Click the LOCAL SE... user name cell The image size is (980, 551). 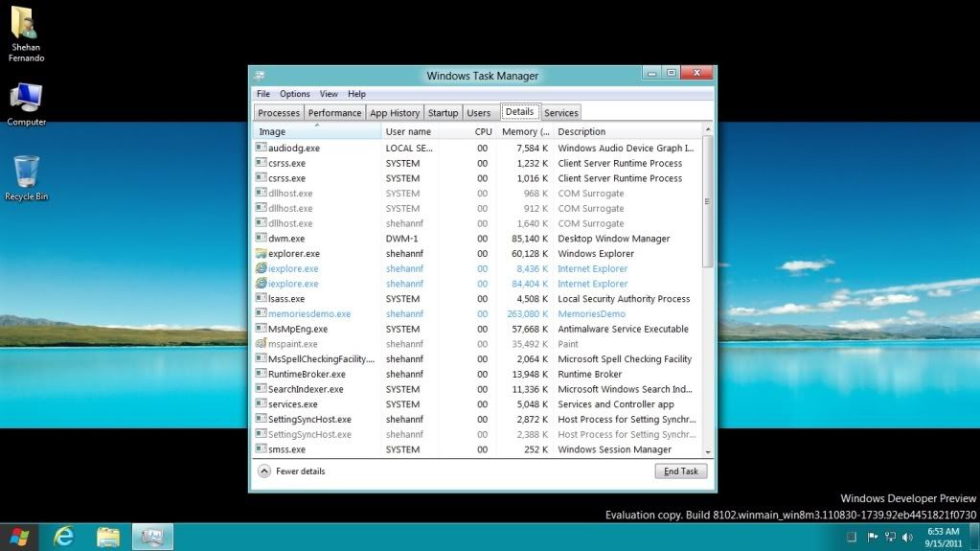(409, 149)
